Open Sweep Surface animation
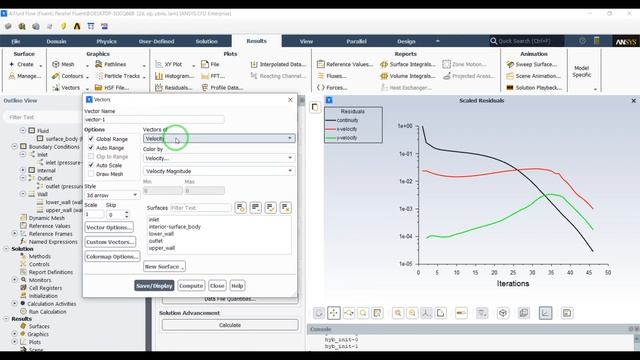 tap(532, 64)
